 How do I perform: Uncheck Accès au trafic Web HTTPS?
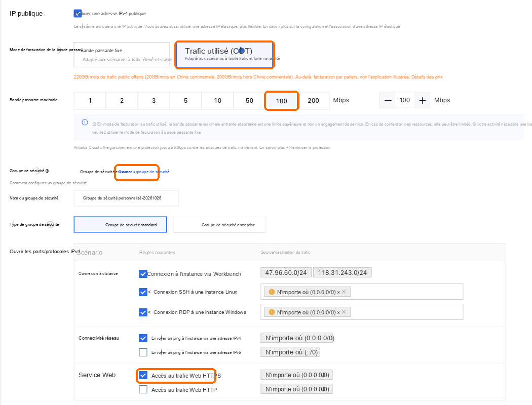[x=143, y=376]
